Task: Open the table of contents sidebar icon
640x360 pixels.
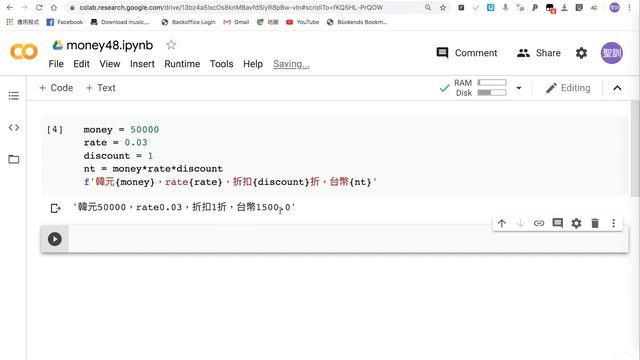Action: point(13,96)
